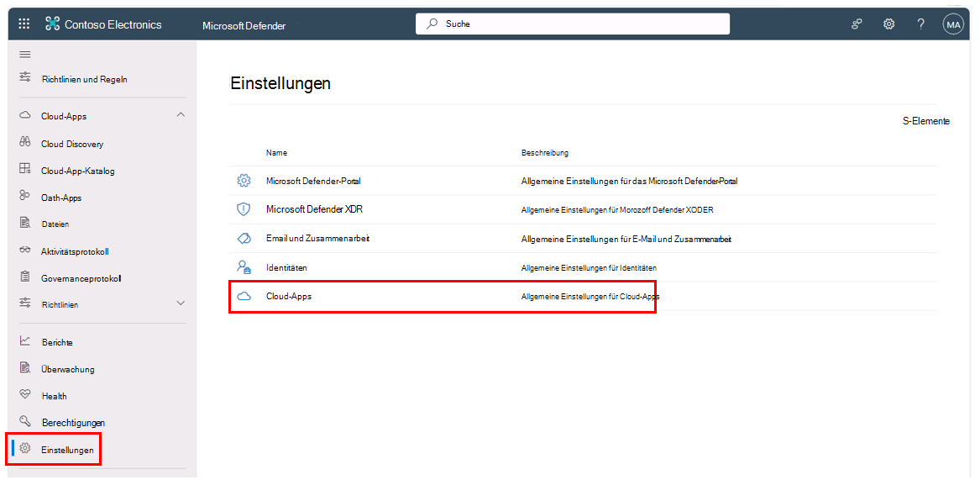Click the Microsoft Defender-Portal gear icon
The height and width of the screenshot is (480, 980).
pyautogui.click(x=244, y=180)
